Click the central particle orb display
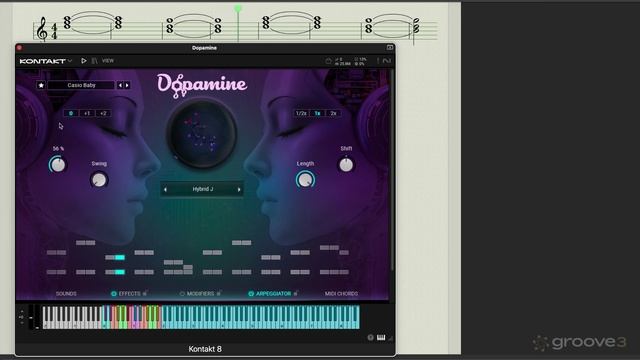This screenshot has width=640, height=360. 202,134
